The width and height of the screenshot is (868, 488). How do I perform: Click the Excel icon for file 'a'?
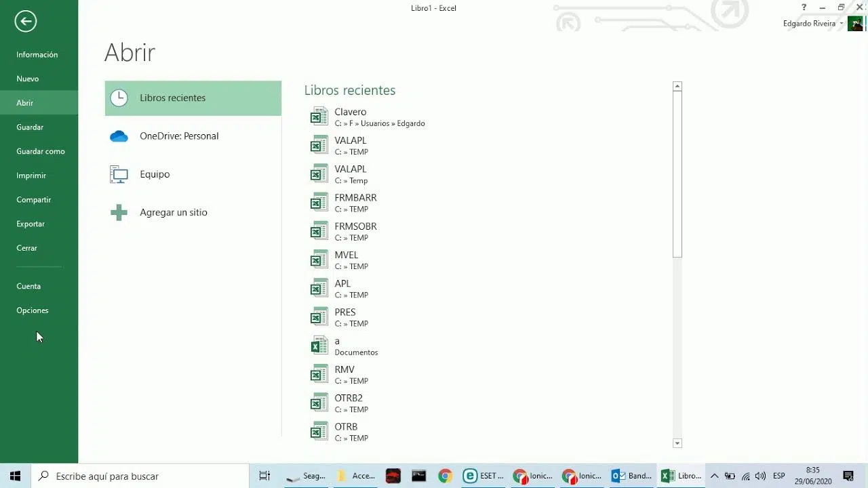tap(319, 346)
